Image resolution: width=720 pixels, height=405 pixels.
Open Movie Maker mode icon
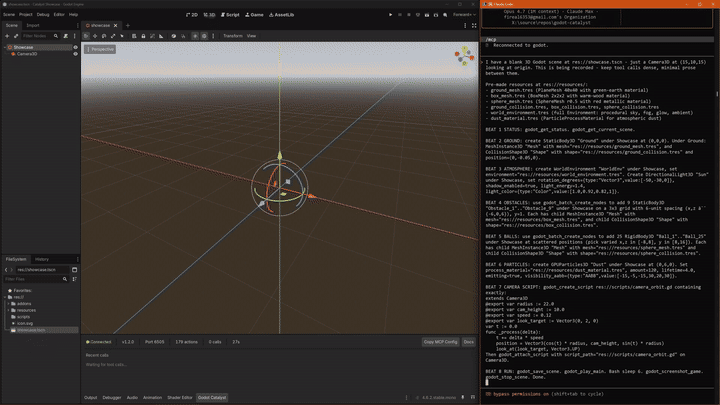445,15
